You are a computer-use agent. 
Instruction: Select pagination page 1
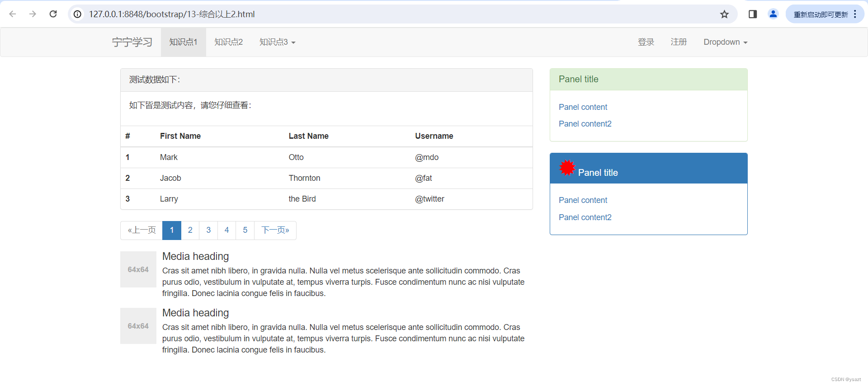pyautogui.click(x=172, y=230)
